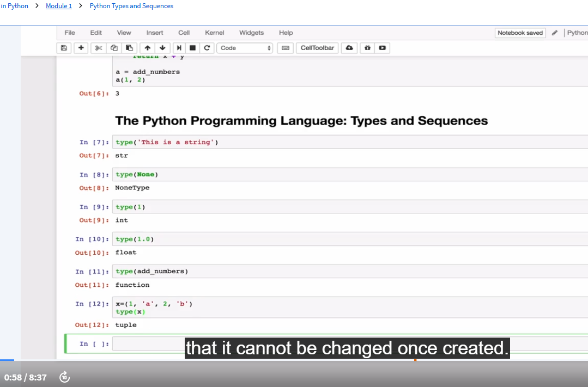Open the command palette keyboard icon
Image resolution: width=588 pixels, height=387 pixels.
tap(286, 48)
